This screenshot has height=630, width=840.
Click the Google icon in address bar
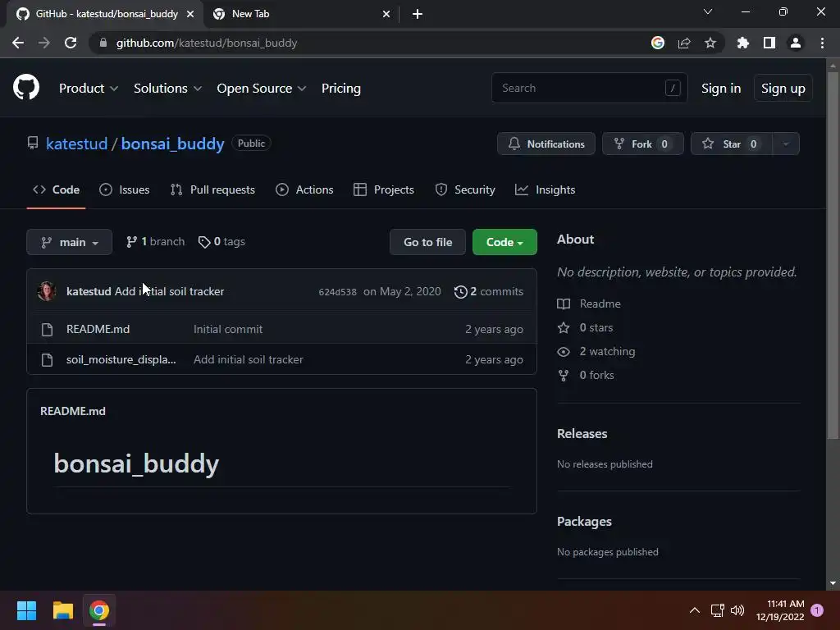(x=658, y=43)
